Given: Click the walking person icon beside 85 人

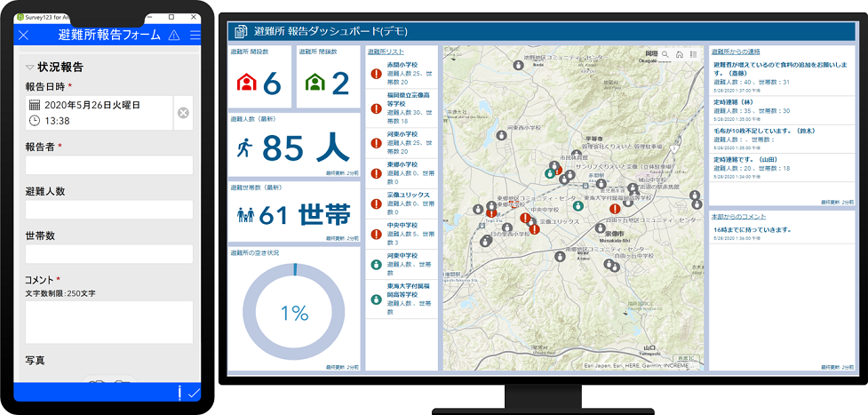Looking at the screenshot, I should [x=244, y=148].
